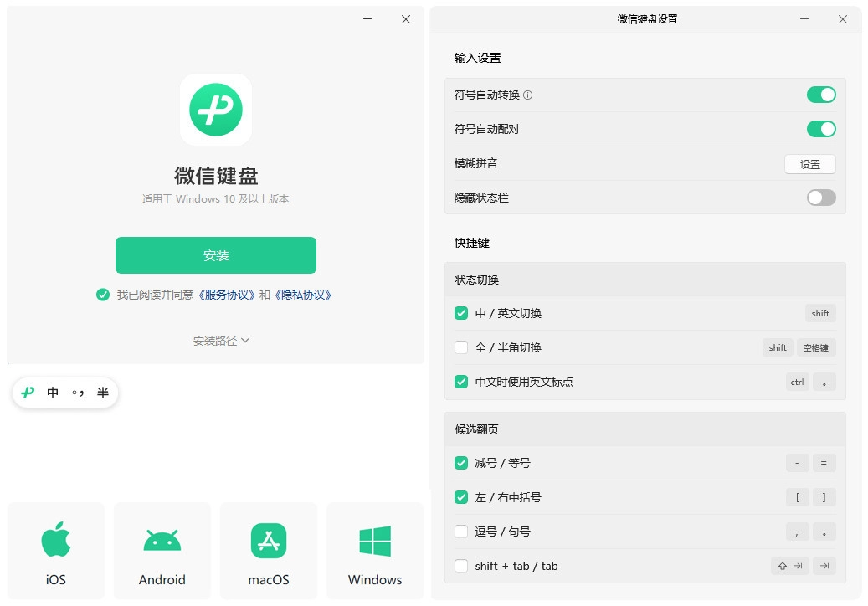Click shift key badge for 全/半角切换

[x=778, y=347]
